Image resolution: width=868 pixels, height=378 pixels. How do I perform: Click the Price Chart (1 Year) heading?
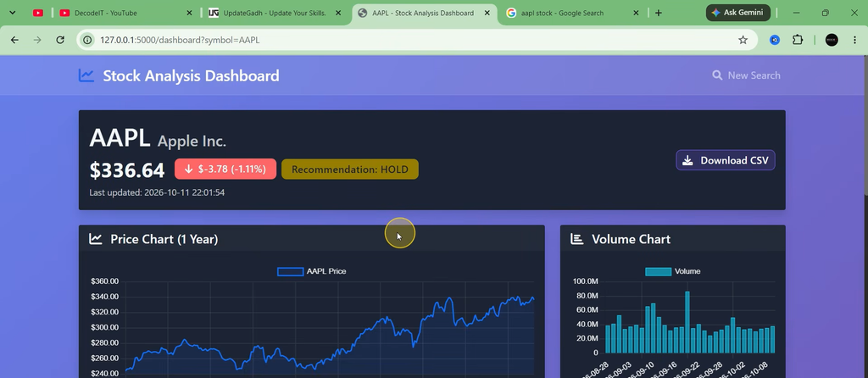click(x=164, y=239)
